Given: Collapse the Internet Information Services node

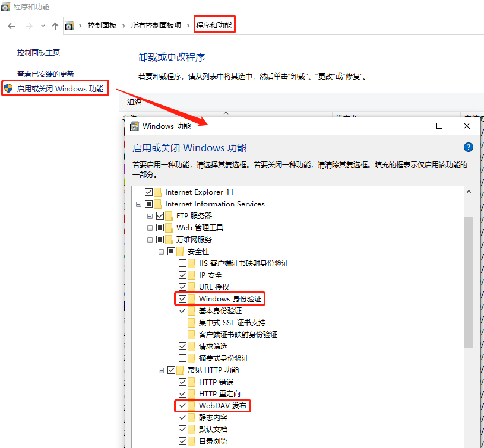Looking at the screenshot, I should 138,205.
